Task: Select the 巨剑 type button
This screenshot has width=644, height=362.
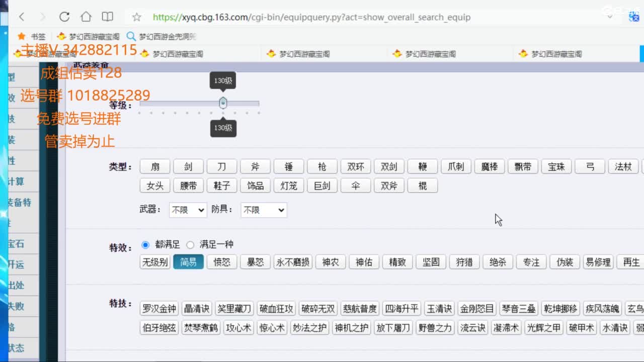Action: pyautogui.click(x=322, y=186)
